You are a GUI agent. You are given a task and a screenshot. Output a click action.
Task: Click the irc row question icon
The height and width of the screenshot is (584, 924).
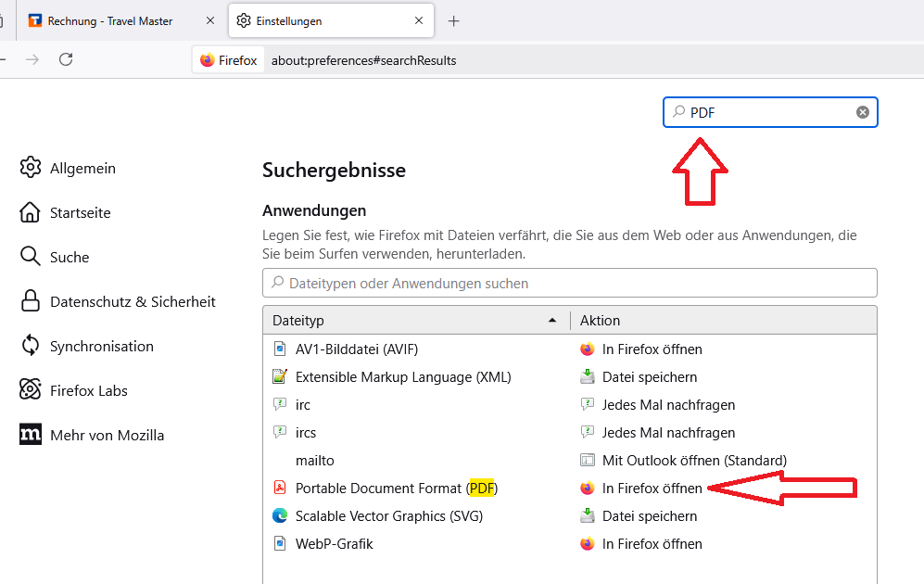[280, 404]
